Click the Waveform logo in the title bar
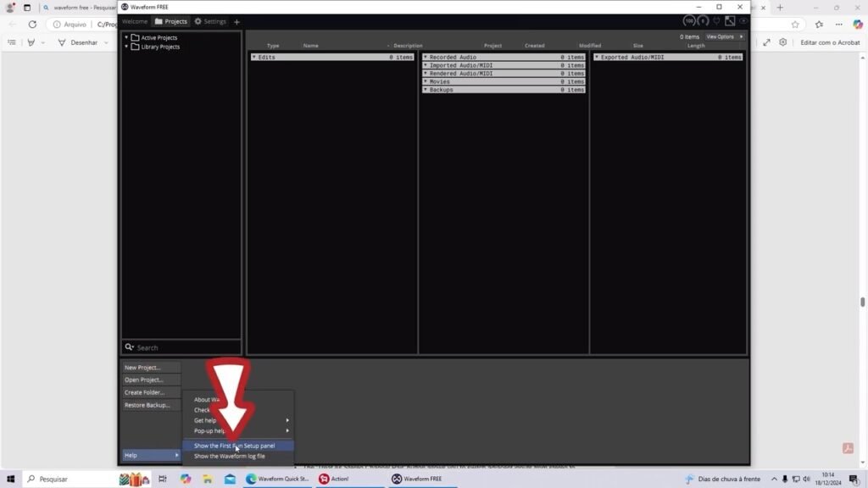Image resolution: width=868 pixels, height=488 pixels. [x=125, y=7]
